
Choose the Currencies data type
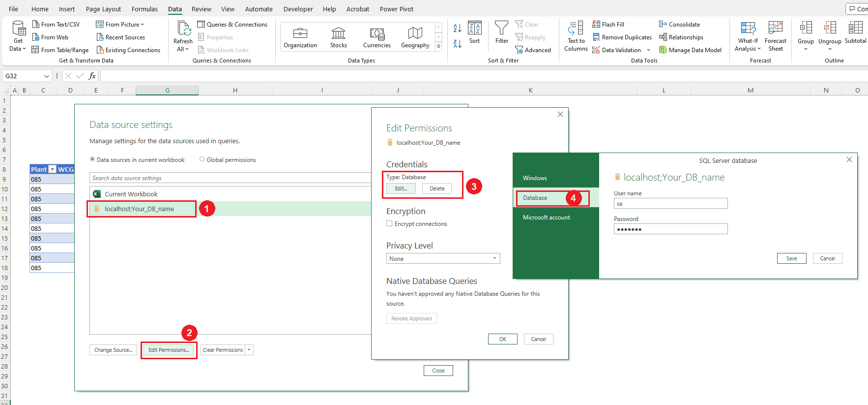pos(376,37)
